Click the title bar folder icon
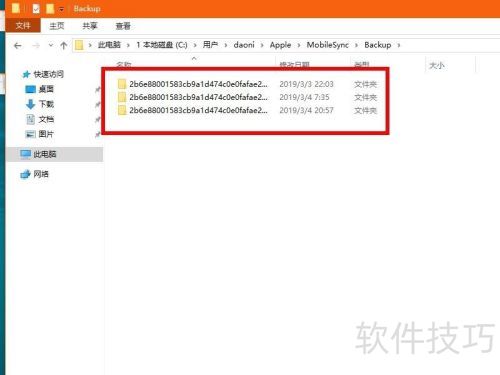The width and height of the screenshot is (500, 375). point(16,8)
